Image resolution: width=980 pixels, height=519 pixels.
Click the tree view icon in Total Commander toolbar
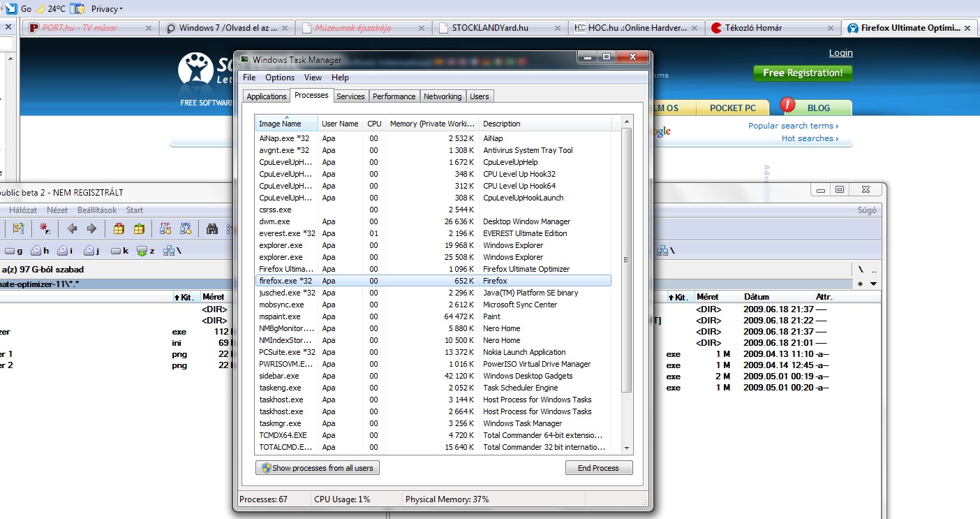[19, 228]
